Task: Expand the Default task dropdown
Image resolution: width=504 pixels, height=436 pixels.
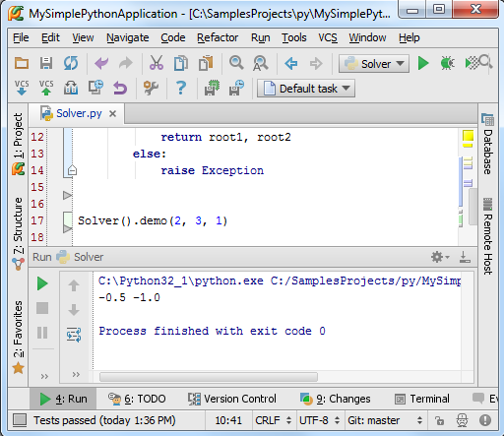Action: 306,89
